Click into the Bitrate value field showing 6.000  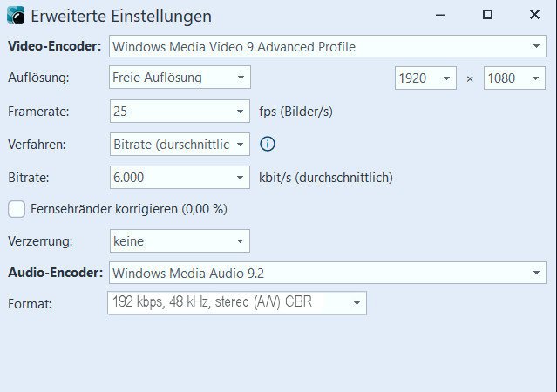point(170,178)
